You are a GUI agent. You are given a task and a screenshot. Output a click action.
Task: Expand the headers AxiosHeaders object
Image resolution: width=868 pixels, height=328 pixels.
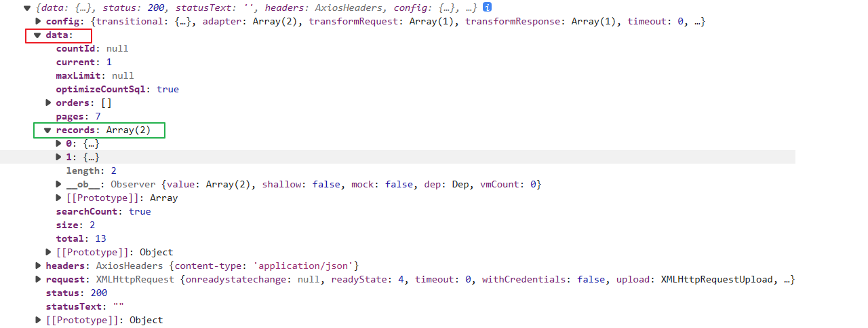pyautogui.click(x=39, y=266)
